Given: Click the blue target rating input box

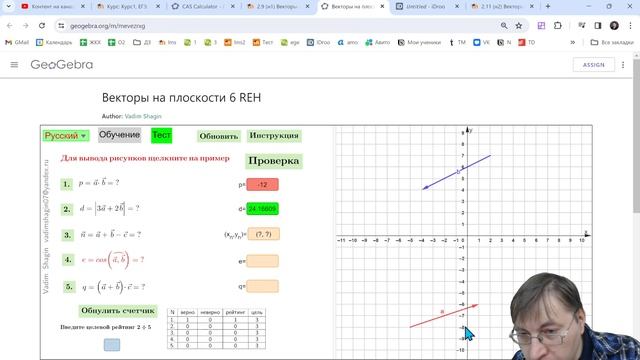Looking at the screenshot, I should click(x=112, y=345).
